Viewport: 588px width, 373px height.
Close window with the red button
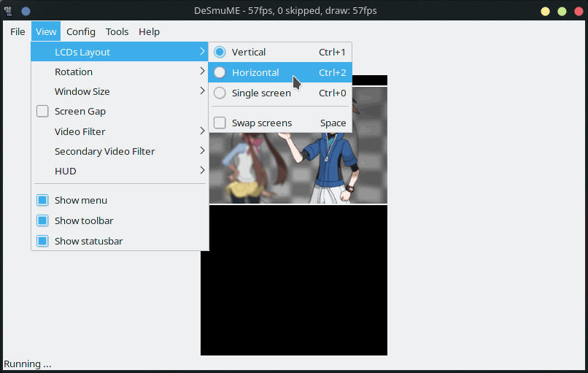pos(579,11)
